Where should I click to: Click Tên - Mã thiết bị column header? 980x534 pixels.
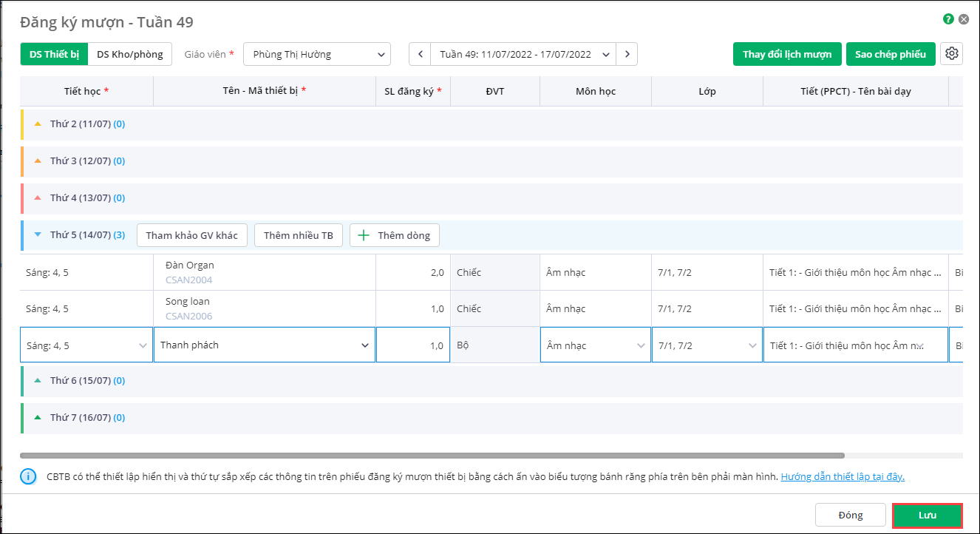[265, 91]
